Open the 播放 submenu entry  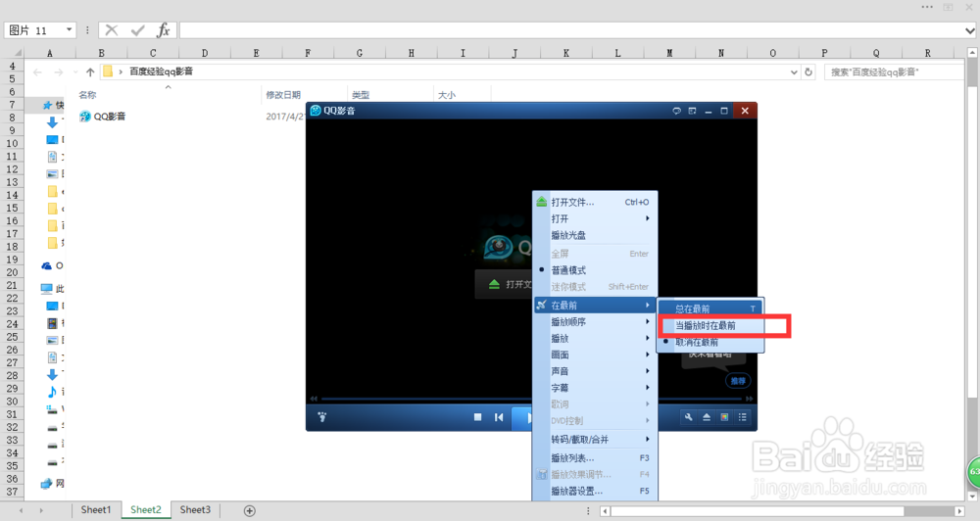pos(595,338)
